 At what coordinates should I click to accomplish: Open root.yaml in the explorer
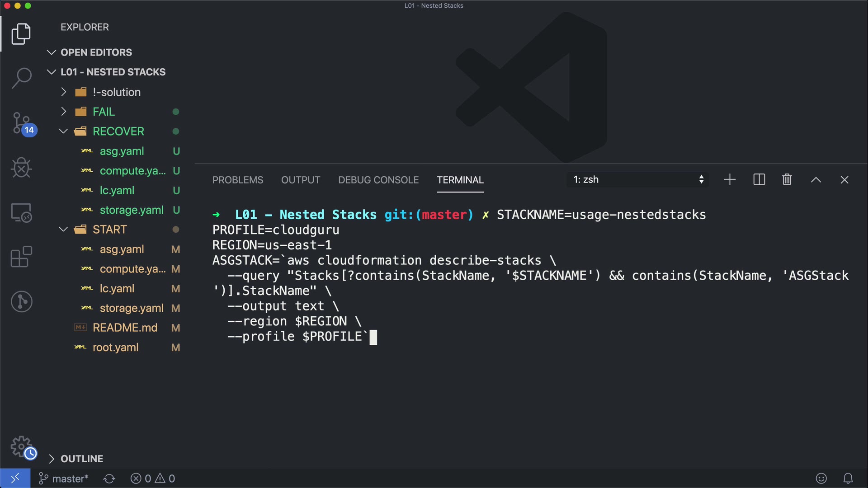[115, 347]
